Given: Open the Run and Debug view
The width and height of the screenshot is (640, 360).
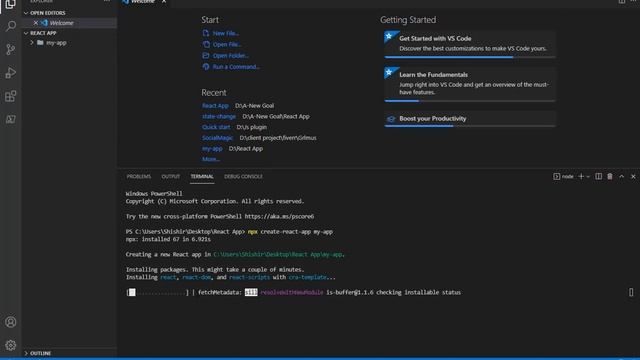Looking at the screenshot, I should [x=11, y=73].
